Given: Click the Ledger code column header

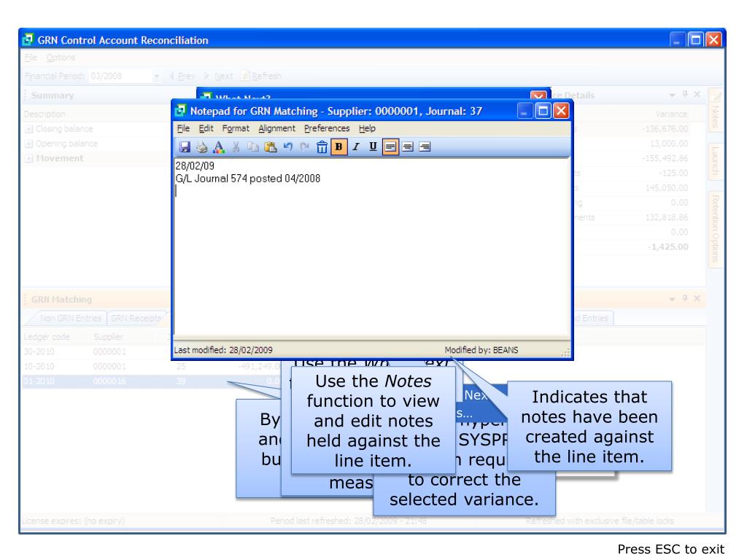Looking at the screenshot, I should tap(47, 337).
